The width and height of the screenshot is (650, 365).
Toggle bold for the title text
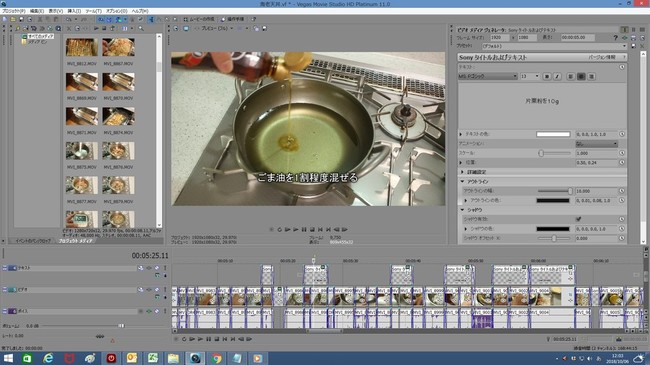547,76
